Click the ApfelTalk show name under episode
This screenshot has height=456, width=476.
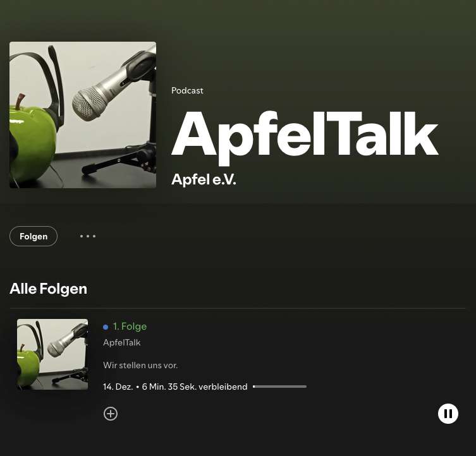(x=122, y=342)
